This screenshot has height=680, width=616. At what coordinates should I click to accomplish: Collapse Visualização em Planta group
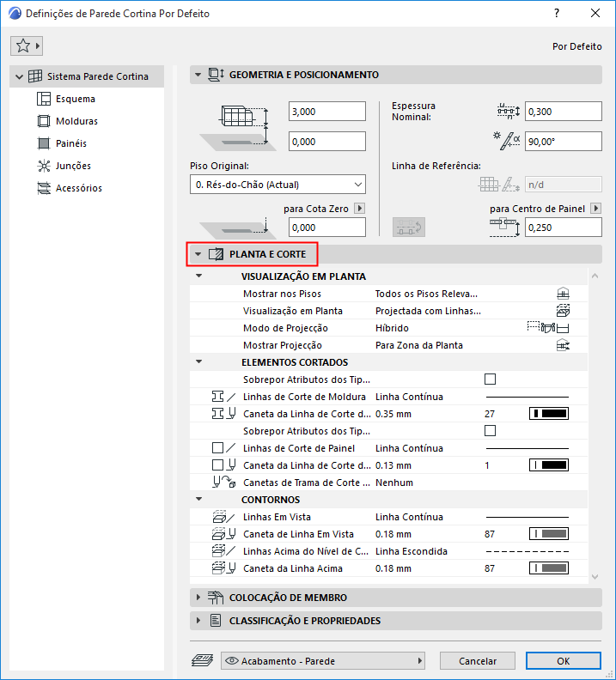coord(199,276)
